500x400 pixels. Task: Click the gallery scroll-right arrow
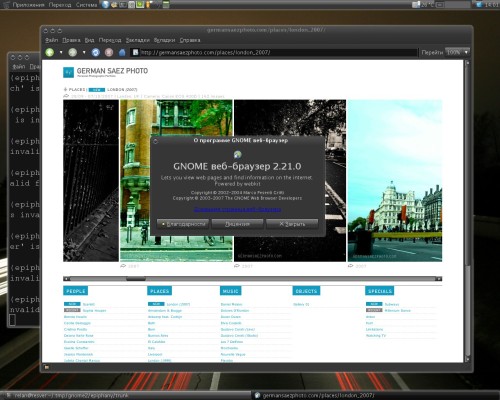439,279
